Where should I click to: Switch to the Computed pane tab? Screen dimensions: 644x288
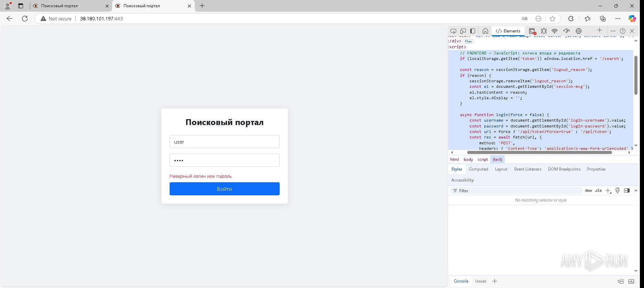pyautogui.click(x=478, y=169)
